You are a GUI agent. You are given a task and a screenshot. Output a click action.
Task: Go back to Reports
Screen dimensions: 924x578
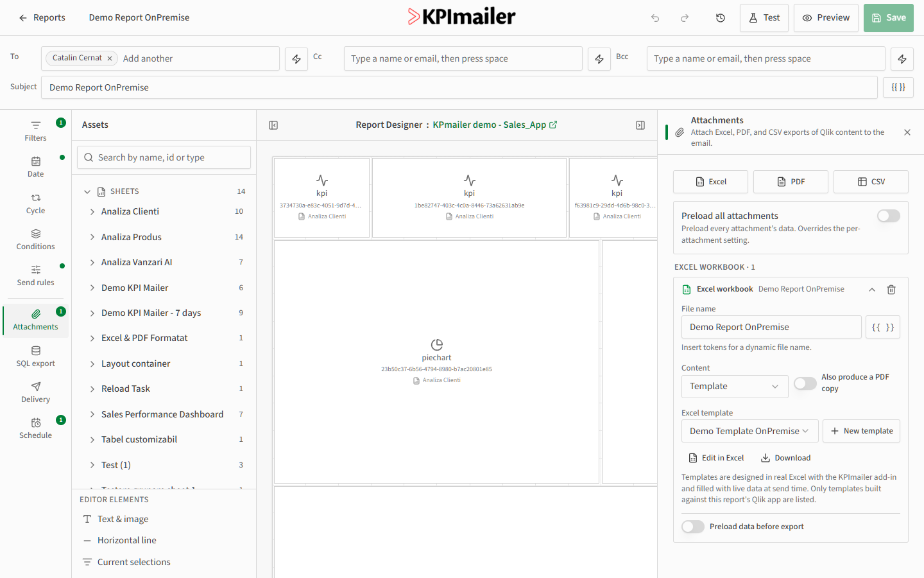[x=42, y=18]
